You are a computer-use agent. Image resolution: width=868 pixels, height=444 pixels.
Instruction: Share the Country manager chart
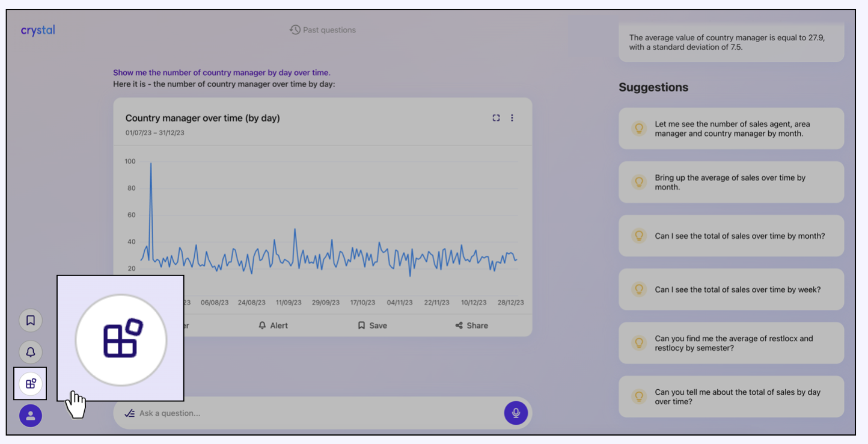click(x=471, y=325)
